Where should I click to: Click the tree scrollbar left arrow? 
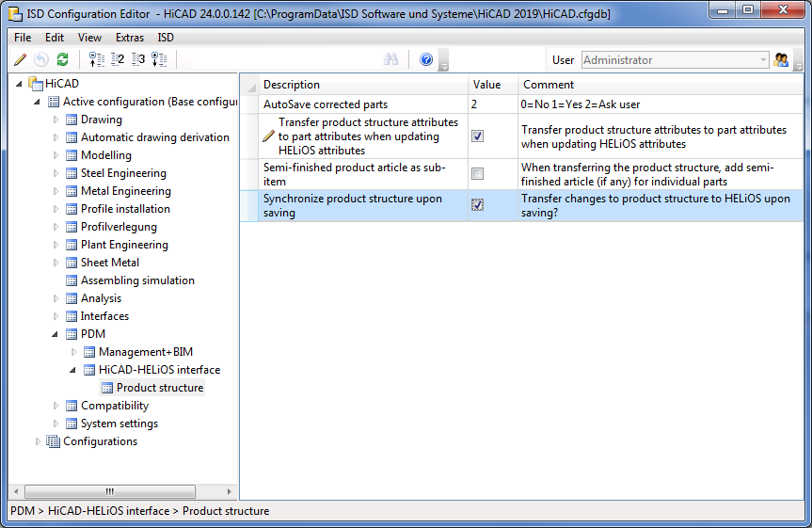point(16,491)
